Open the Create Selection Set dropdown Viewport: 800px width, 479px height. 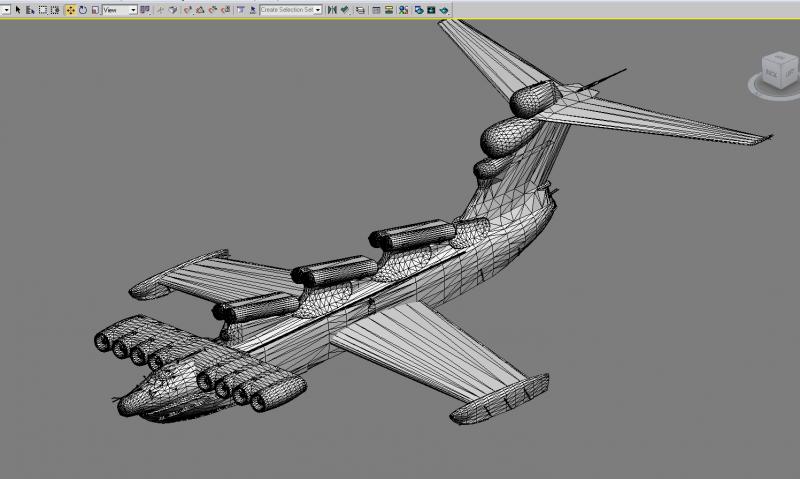pos(291,10)
